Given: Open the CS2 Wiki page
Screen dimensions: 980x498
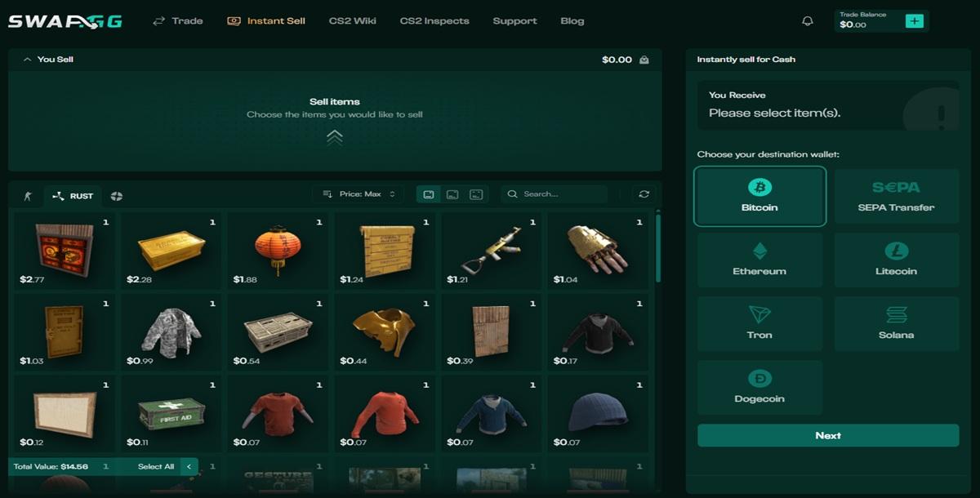Looking at the screenshot, I should coord(353,21).
